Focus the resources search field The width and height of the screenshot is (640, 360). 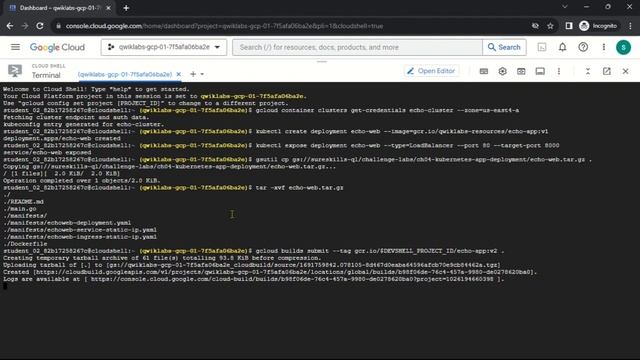coord(357,47)
